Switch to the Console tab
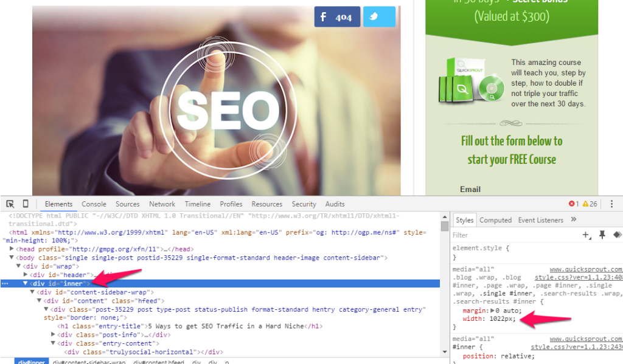The height and width of the screenshot is (364, 623). coord(94,204)
